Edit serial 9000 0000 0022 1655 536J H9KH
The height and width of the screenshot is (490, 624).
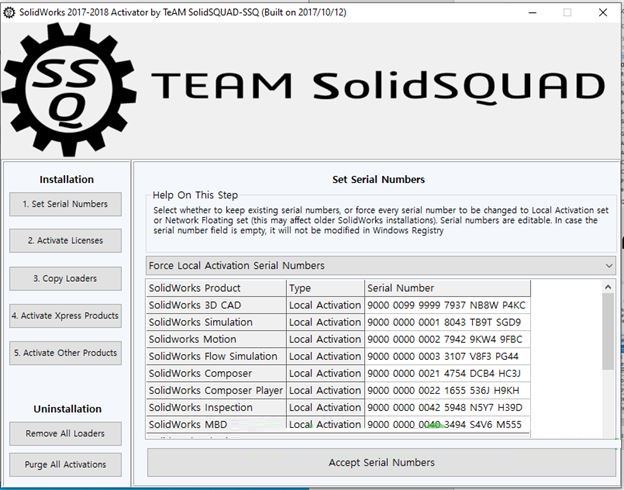[x=447, y=391]
